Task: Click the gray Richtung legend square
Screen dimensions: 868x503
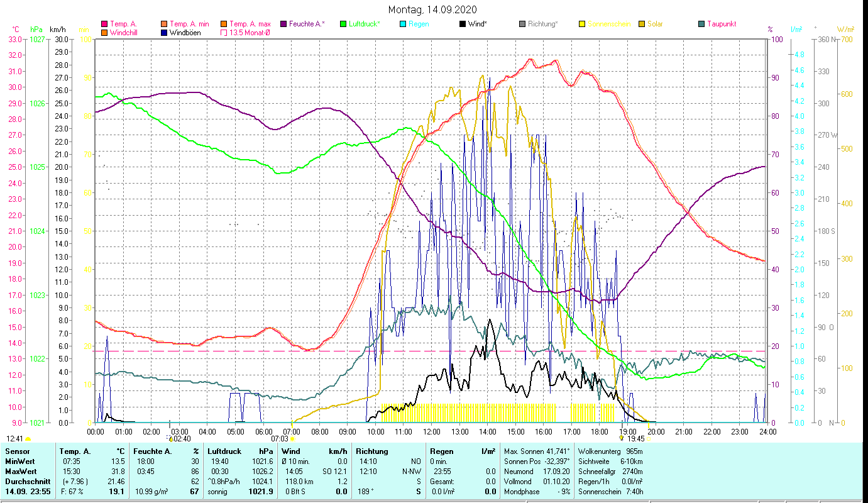Action: click(x=522, y=25)
